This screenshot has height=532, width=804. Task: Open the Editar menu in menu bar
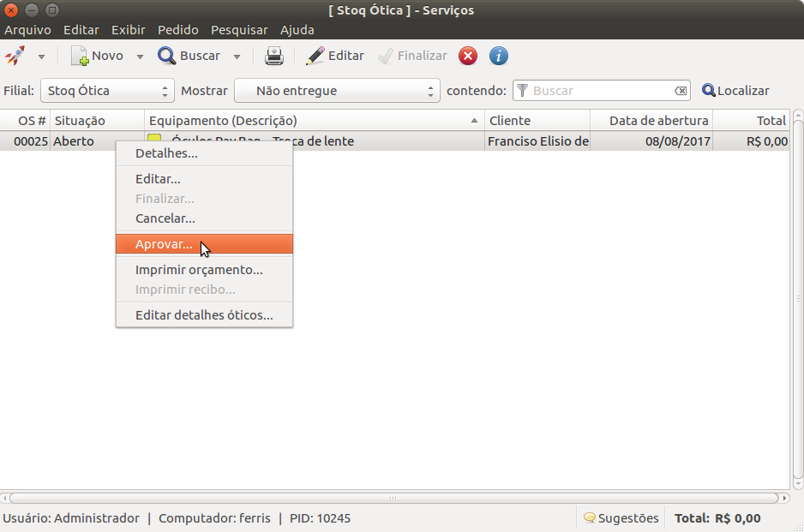81,30
